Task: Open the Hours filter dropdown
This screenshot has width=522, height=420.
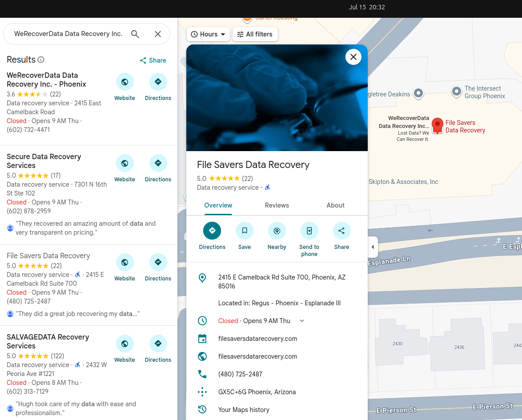Action: [208, 34]
